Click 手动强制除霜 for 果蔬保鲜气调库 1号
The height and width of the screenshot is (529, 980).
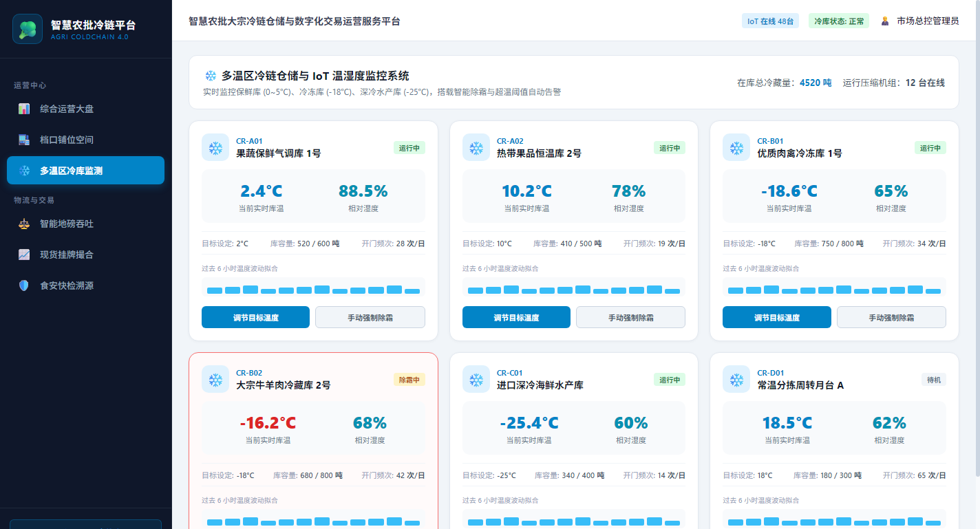click(370, 317)
